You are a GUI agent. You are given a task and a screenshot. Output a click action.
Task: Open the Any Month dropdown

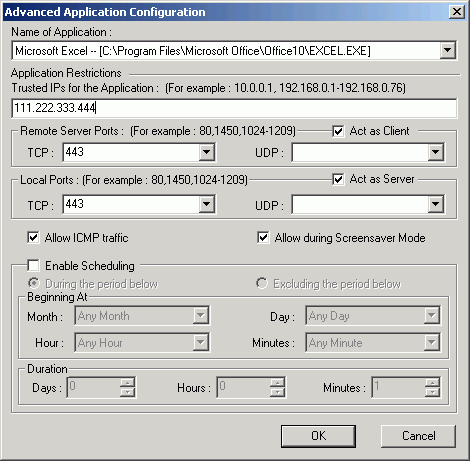tap(201, 315)
